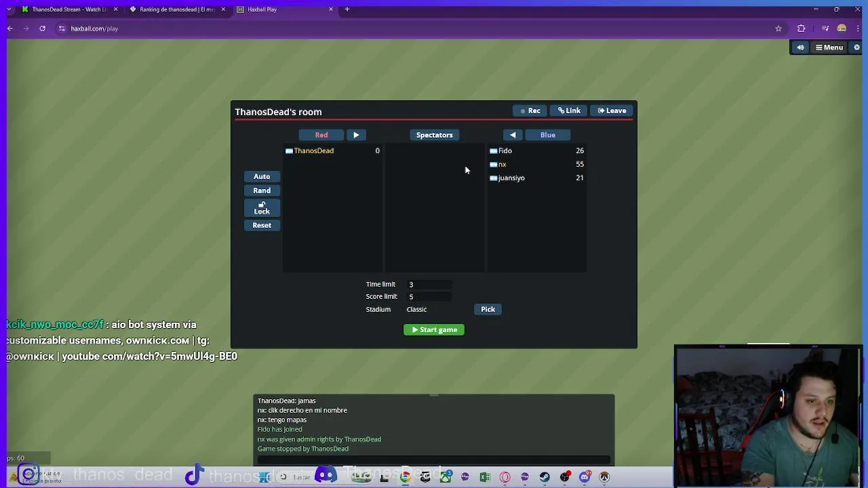The image size is (868, 488).
Task: Open Excel from the taskbar
Action: (x=485, y=477)
